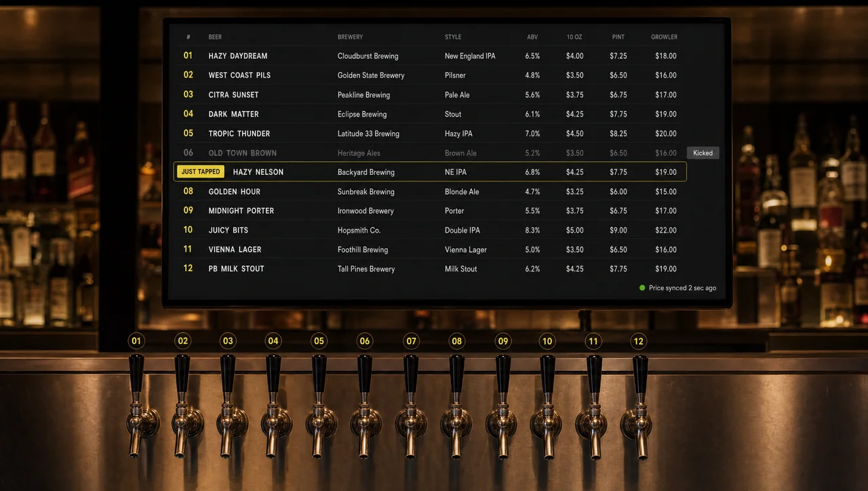Viewport: 868px width, 491px height.
Task: Click the tap 05 number badge above handle
Action: pos(319,341)
